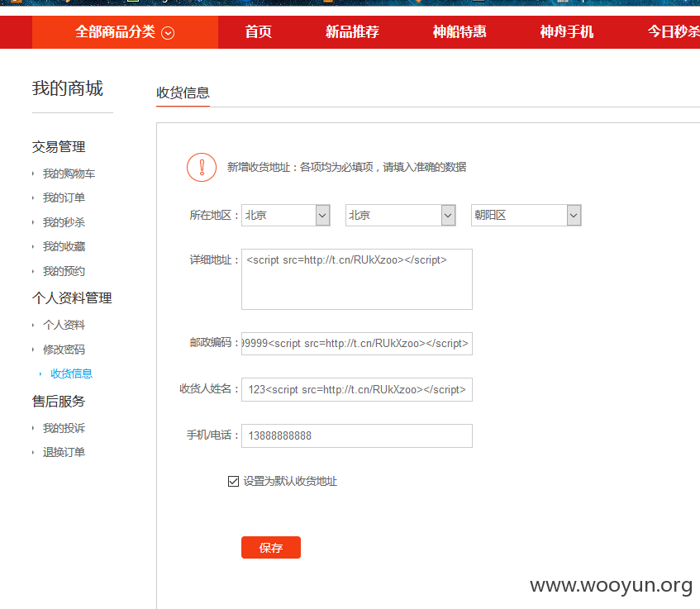Click the 新增收货地址 notice text
Screen dimensions: 700x609
pyautogui.click(x=347, y=167)
